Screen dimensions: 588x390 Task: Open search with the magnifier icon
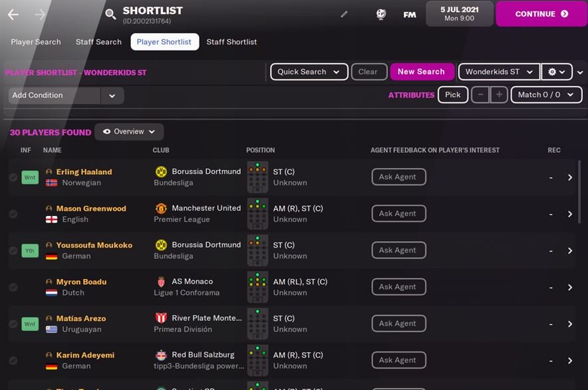110,15
